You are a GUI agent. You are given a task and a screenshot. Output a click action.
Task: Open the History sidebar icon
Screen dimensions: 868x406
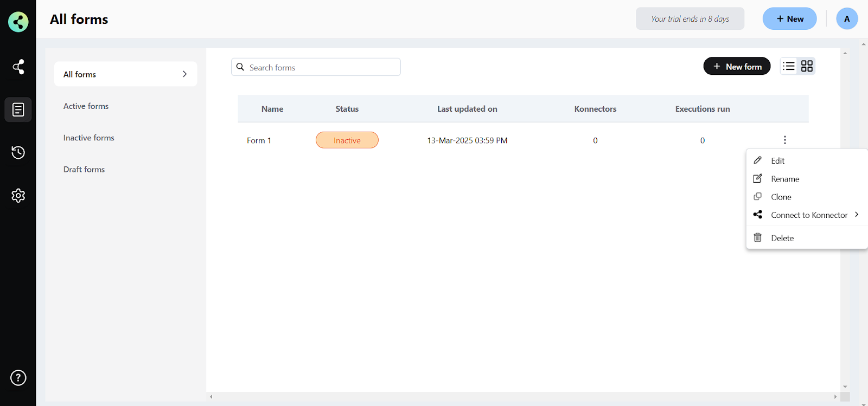pos(18,152)
